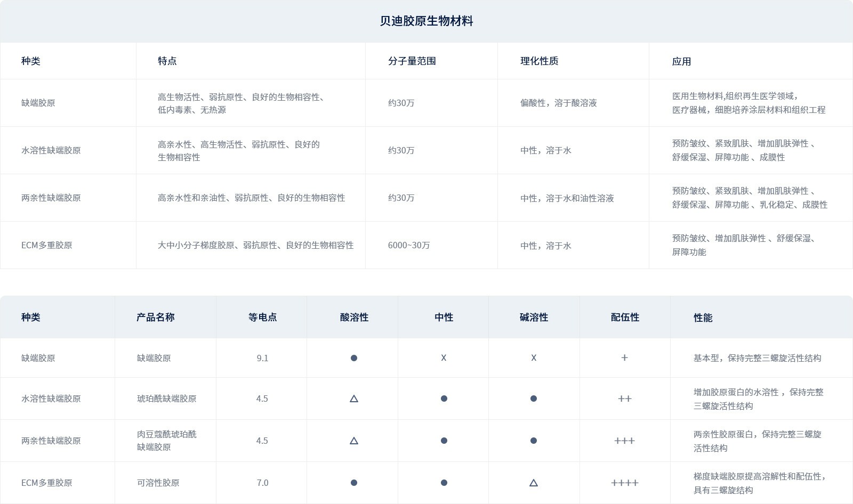Click the 性能 column header
Viewport: 853px width, 504px height.
(703, 318)
